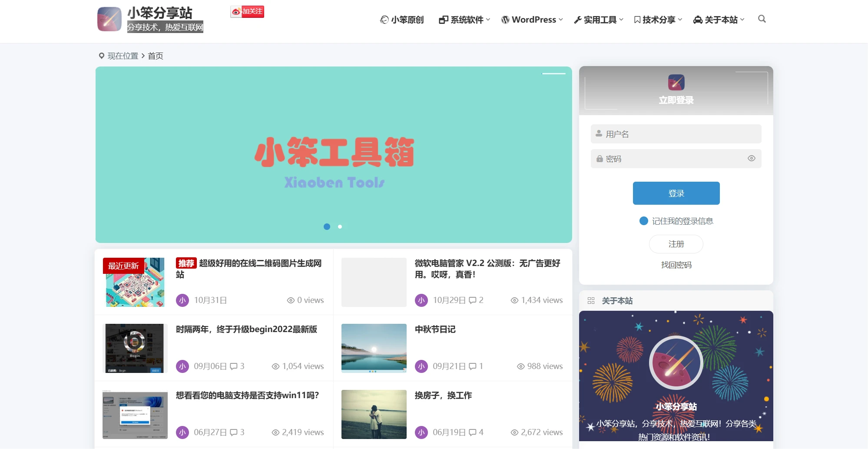Click the 实用工具 wrench icon
868x449 pixels.
[x=577, y=20]
